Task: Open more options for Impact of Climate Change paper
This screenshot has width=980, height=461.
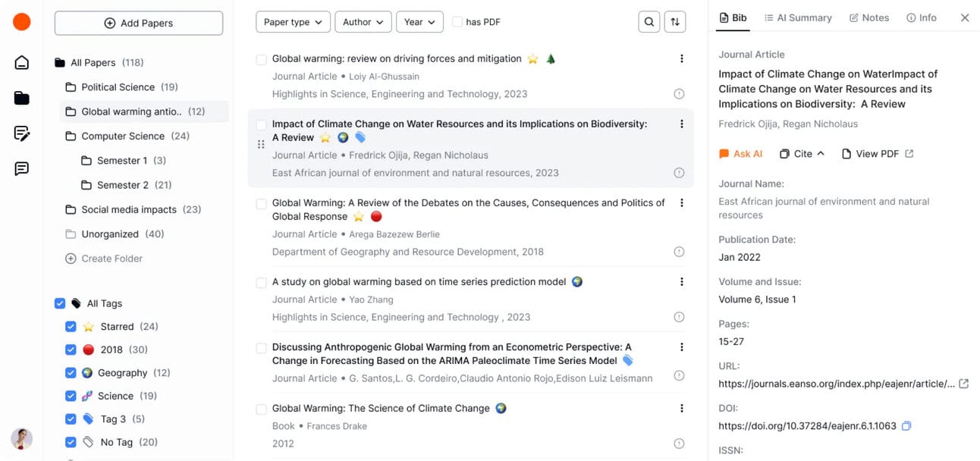Action: click(x=681, y=124)
